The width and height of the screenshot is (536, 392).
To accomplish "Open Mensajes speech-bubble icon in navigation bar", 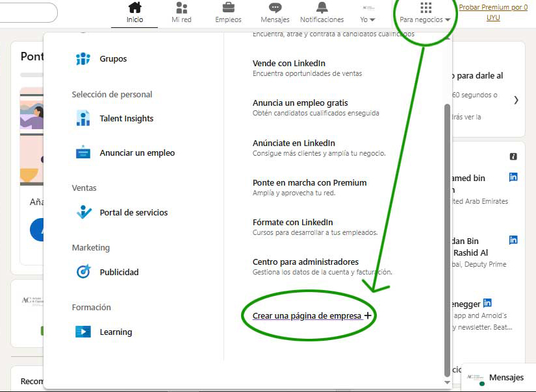I will [275, 8].
